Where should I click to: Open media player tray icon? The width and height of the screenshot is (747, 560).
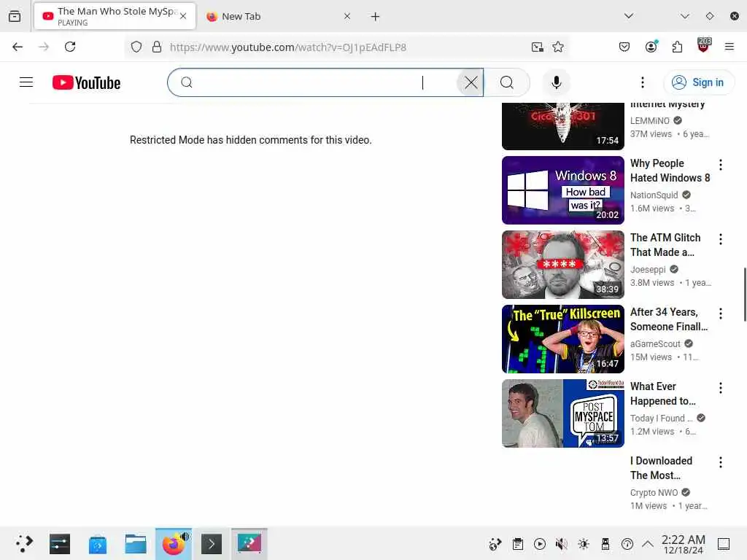point(540,544)
